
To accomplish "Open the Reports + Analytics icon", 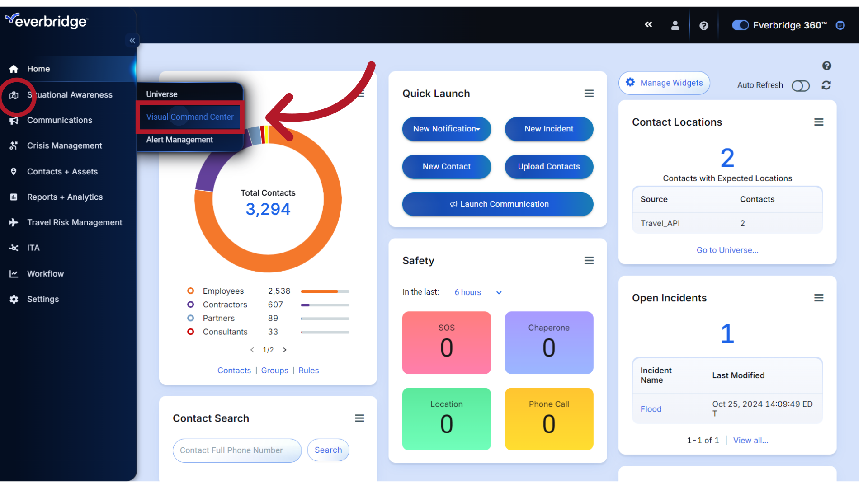I will [x=14, y=197].
